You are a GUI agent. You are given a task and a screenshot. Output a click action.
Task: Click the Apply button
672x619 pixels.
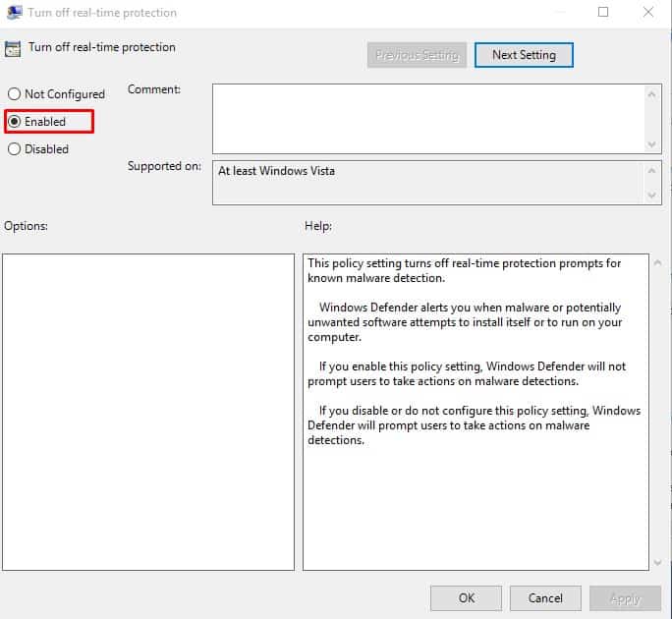[x=625, y=598]
